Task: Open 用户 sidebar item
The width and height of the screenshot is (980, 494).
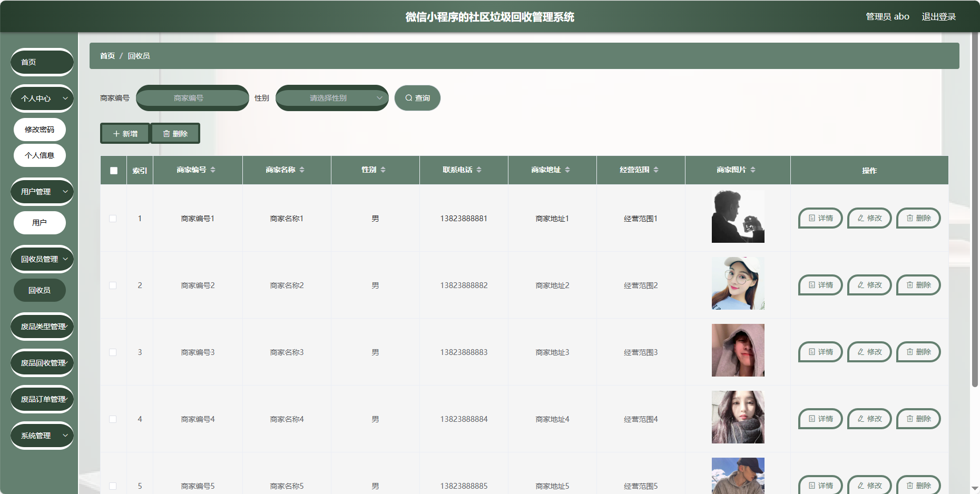Action: tap(40, 223)
